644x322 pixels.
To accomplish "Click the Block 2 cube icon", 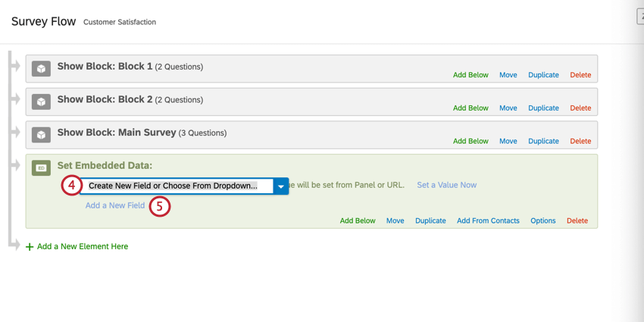I will 41,102.
